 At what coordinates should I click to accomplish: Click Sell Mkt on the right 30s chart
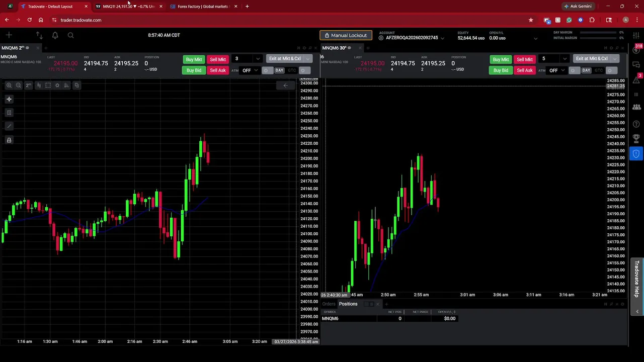coord(525,59)
